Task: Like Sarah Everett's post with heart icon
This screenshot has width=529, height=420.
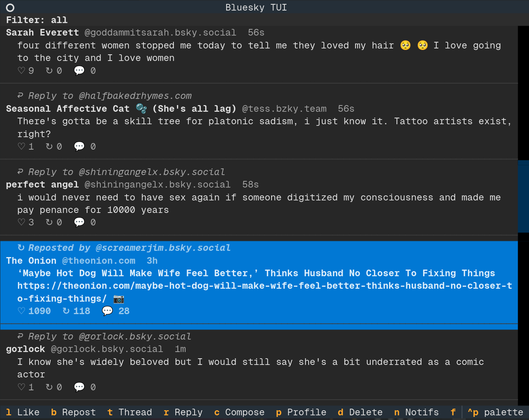Action: pos(21,71)
